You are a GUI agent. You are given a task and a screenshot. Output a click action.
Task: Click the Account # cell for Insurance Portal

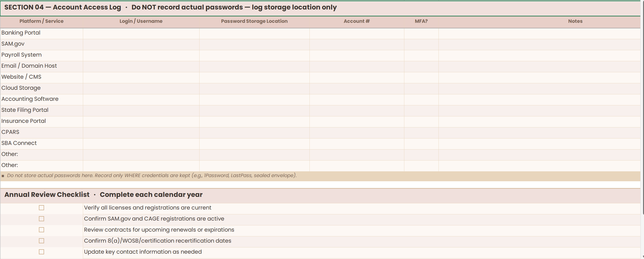pos(357,122)
